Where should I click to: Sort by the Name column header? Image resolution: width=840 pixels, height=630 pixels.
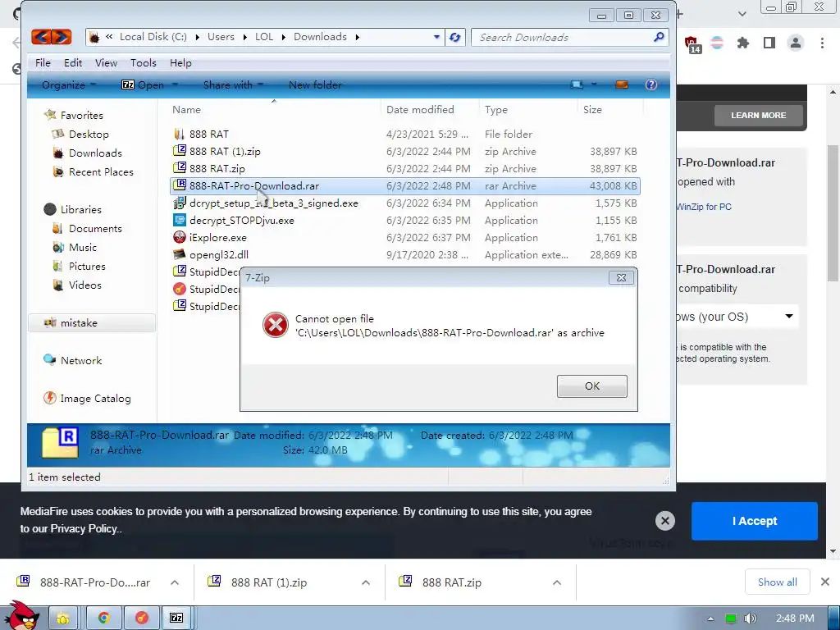pyautogui.click(x=186, y=109)
